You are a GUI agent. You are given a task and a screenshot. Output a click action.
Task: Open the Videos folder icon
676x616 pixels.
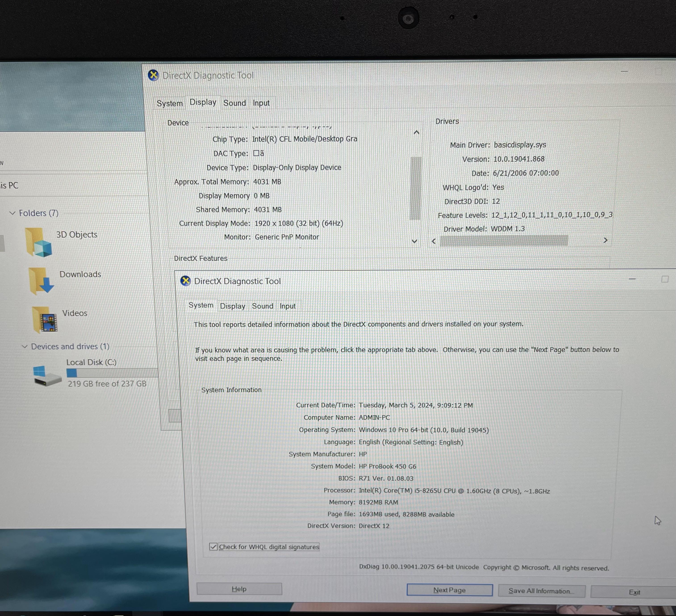pyautogui.click(x=45, y=320)
